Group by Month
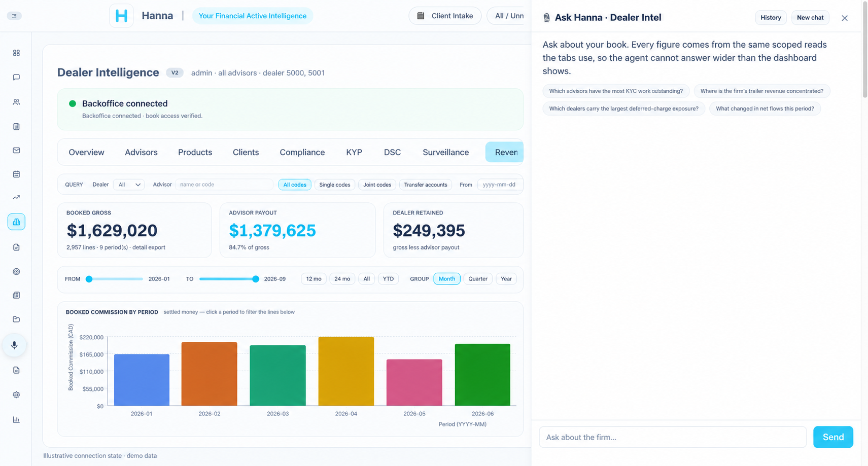Image resolution: width=868 pixels, height=466 pixels. click(x=447, y=279)
